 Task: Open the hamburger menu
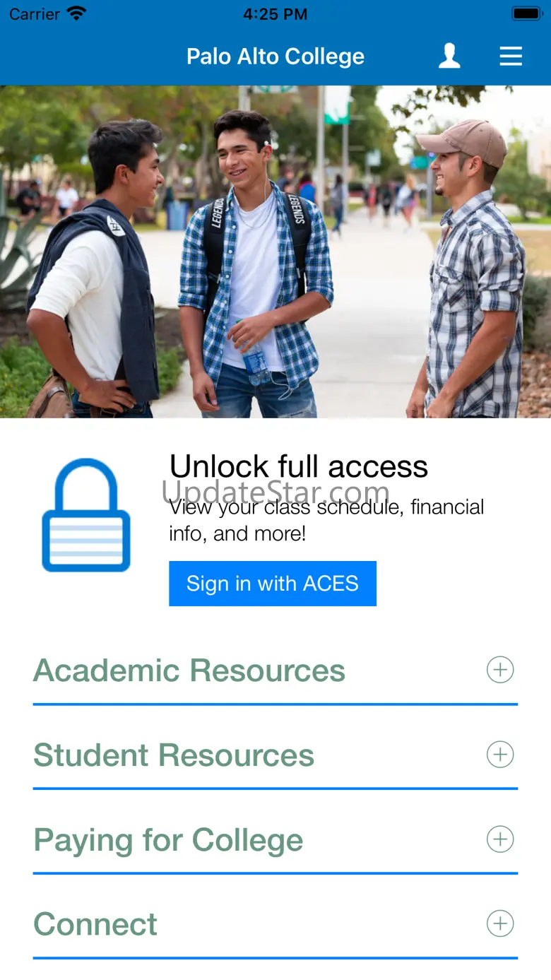pyautogui.click(x=511, y=56)
